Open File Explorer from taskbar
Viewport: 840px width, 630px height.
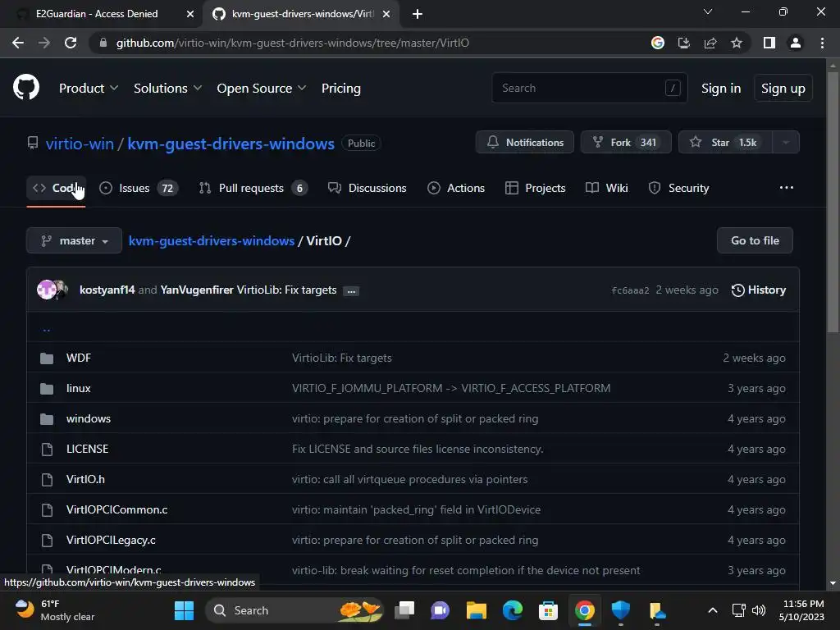(477, 610)
